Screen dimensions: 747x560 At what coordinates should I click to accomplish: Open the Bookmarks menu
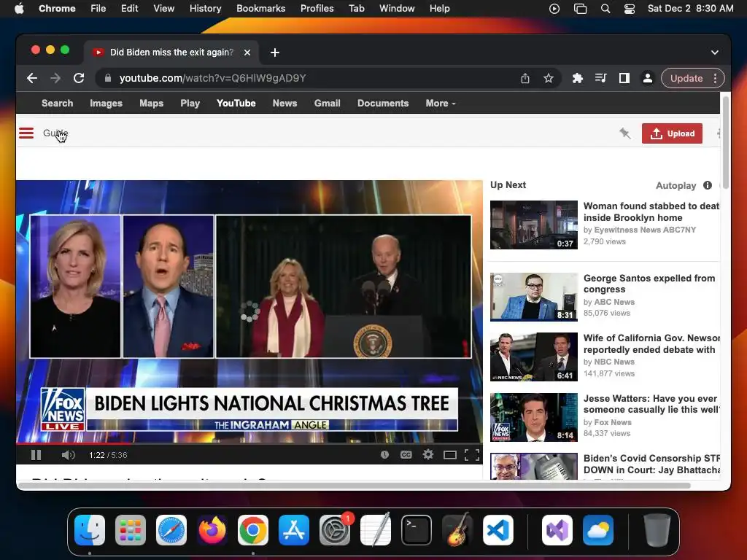pos(261,9)
